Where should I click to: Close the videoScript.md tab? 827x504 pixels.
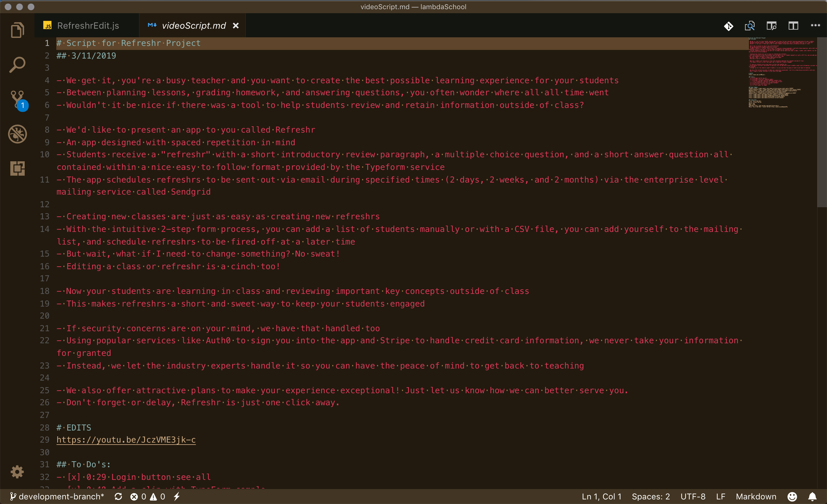(x=236, y=26)
